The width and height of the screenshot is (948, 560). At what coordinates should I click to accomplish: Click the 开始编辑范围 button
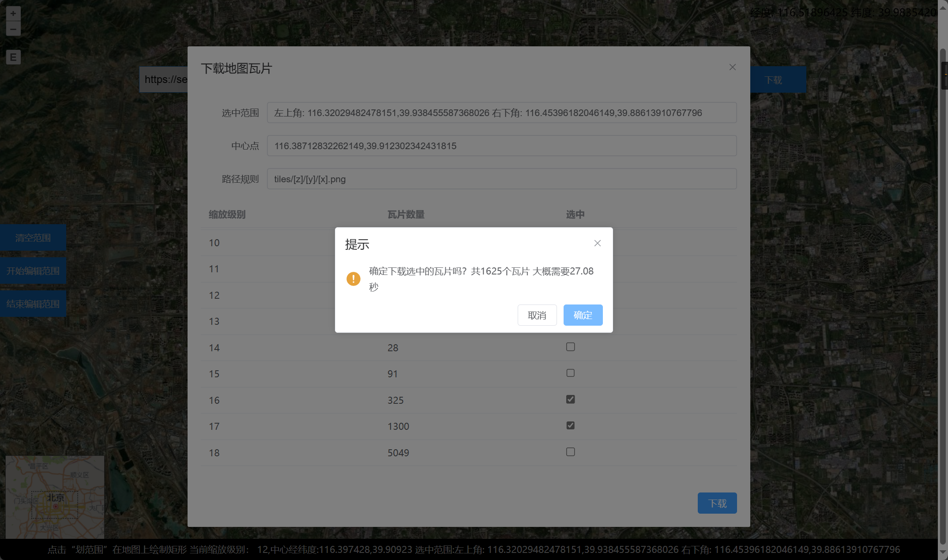(x=33, y=271)
